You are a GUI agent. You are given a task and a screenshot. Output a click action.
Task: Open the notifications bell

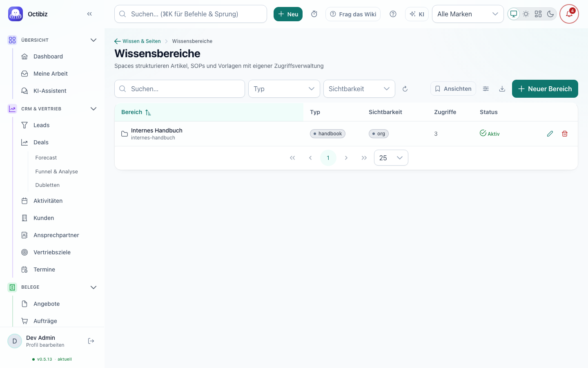click(x=569, y=14)
